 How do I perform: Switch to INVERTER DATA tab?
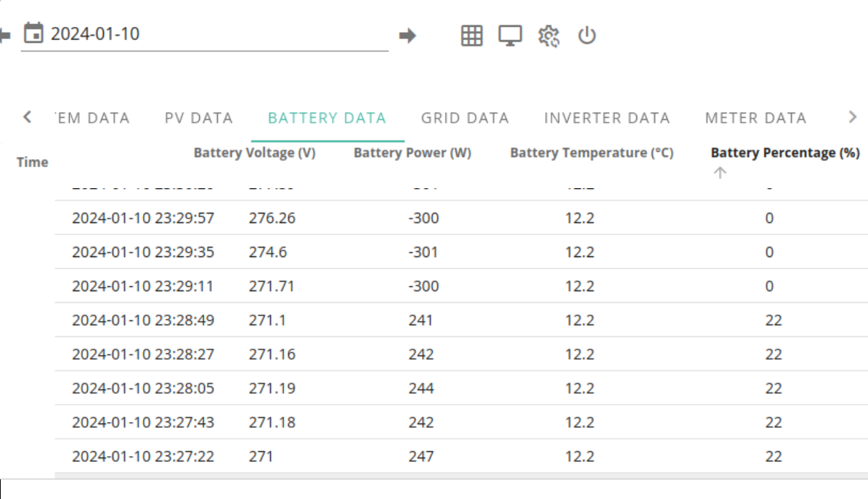tap(607, 118)
